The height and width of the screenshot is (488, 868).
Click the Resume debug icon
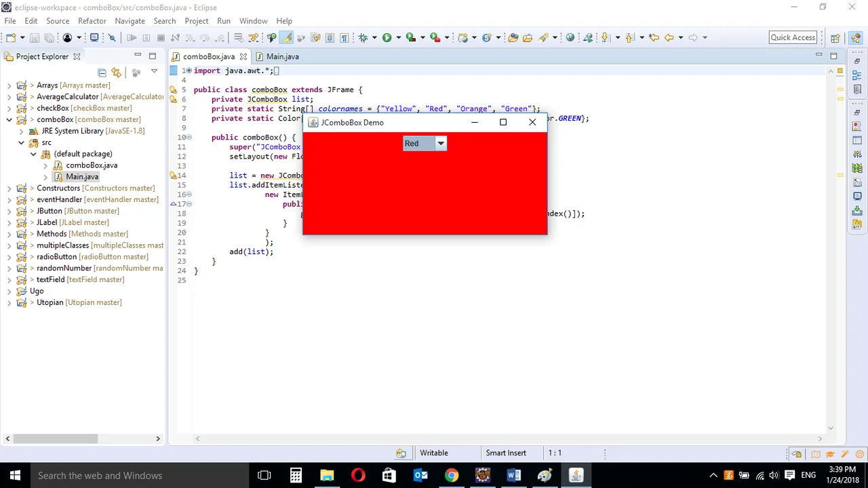click(x=132, y=38)
